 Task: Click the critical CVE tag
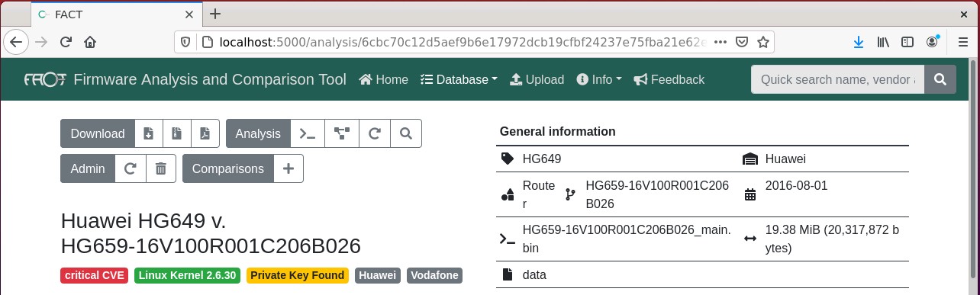tap(95, 275)
